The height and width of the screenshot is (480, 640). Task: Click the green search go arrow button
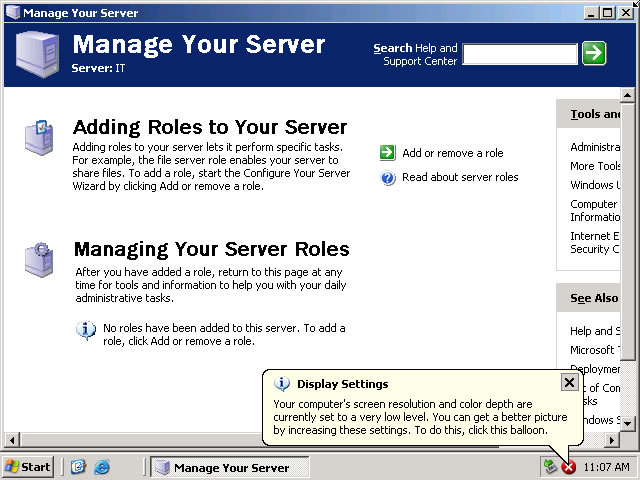click(594, 53)
